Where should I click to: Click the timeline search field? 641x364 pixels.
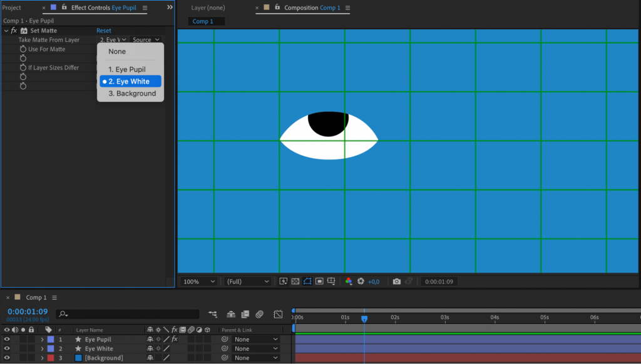(125, 313)
